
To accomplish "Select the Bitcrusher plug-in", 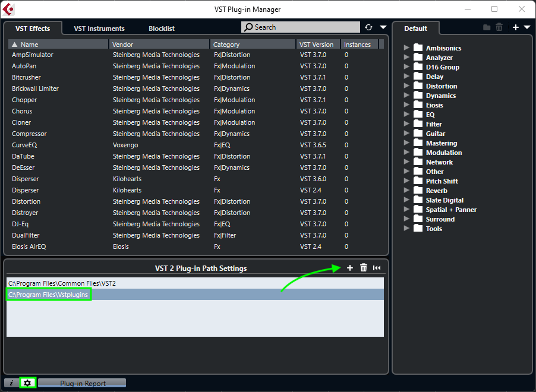I will (x=196, y=77).
